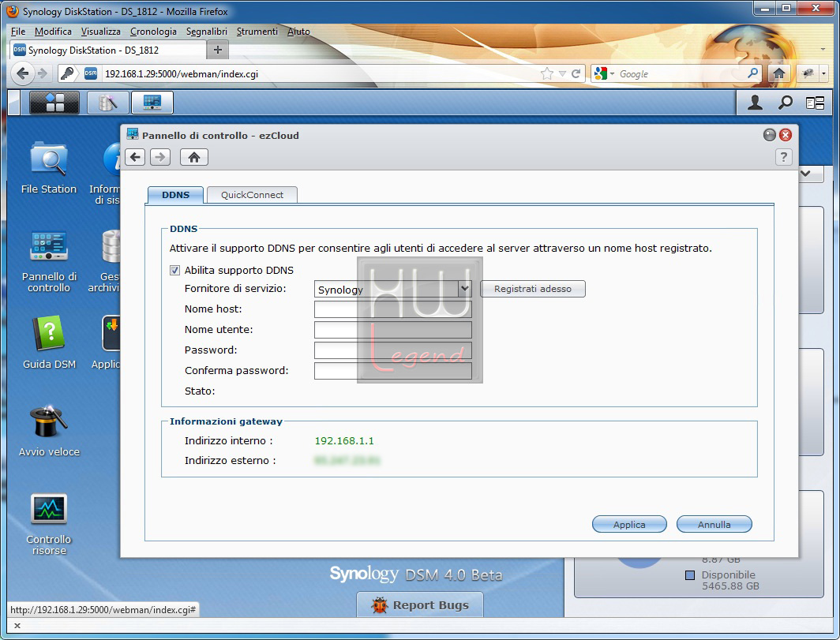Go back in Control Panel window

[x=135, y=157]
